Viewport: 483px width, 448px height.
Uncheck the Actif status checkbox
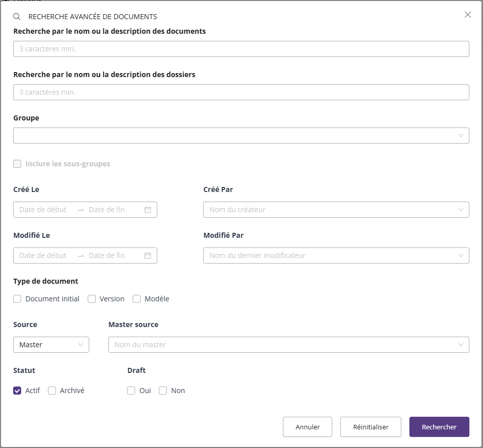click(17, 391)
